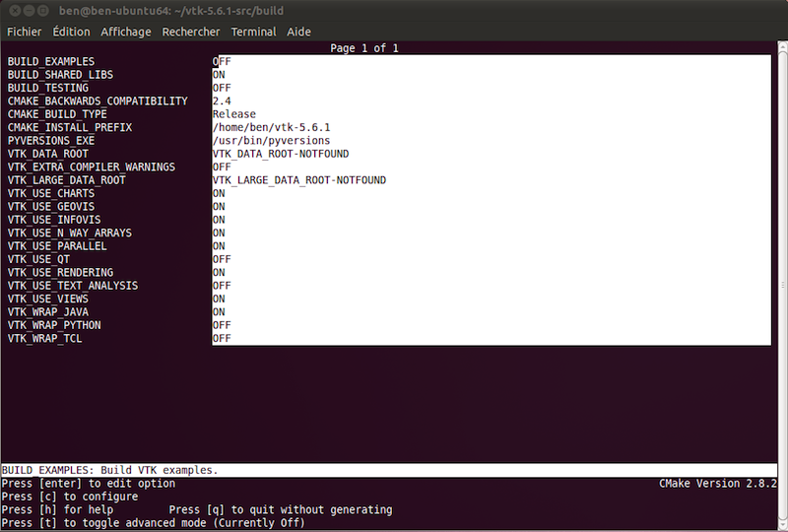The height and width of the screenshot is (532, 788).
Task: Click the VTK_LARGE_DATA_ROOT option label
Action: (67, 180)
